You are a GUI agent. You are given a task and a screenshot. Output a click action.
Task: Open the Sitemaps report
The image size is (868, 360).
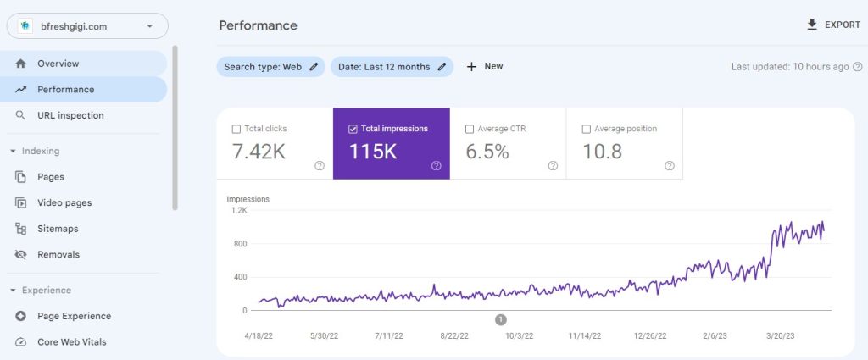(58, 229)
